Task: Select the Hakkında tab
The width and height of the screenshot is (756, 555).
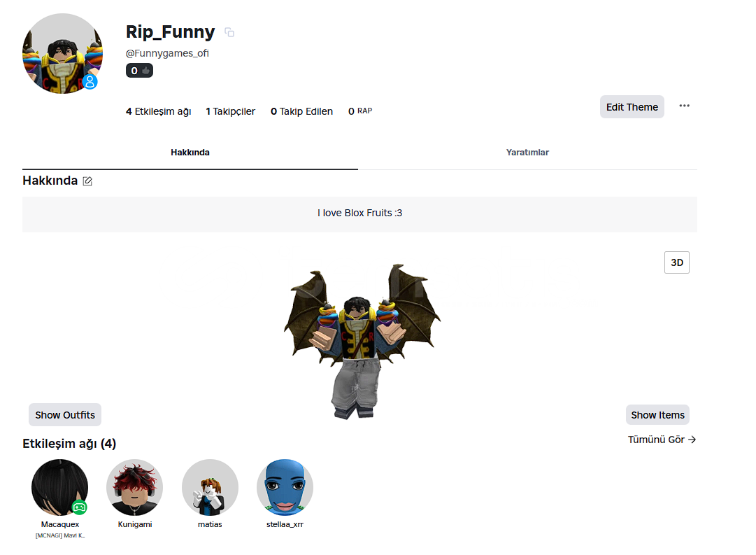Action: [190, 153]
